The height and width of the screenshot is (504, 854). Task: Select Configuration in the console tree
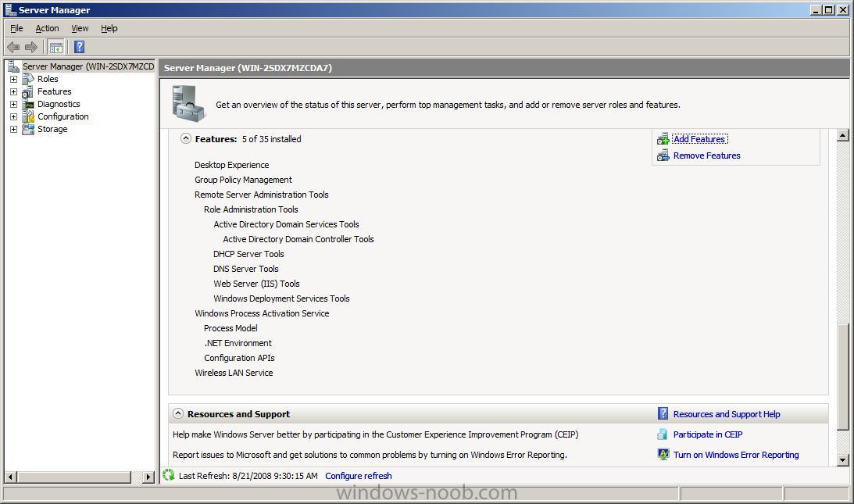pyautogui.click(x=63, y=116)
